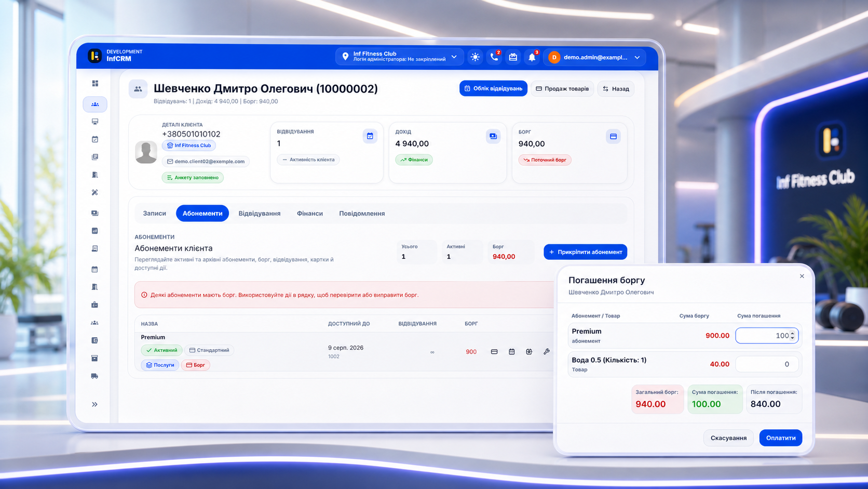The height and width of the screenshot is (489, 868).
Task: Click the Стандартний tag
Action: (209, 350)
